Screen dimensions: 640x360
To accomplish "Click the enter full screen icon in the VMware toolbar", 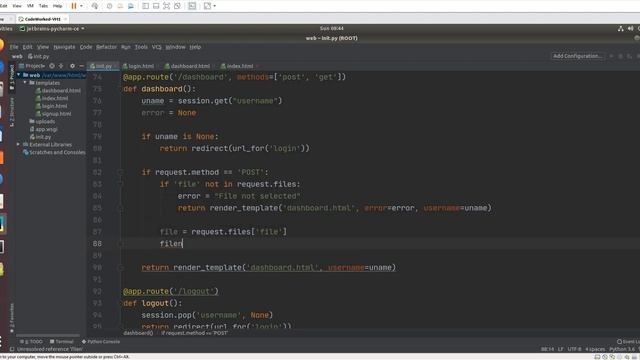I will pos(167,6).
